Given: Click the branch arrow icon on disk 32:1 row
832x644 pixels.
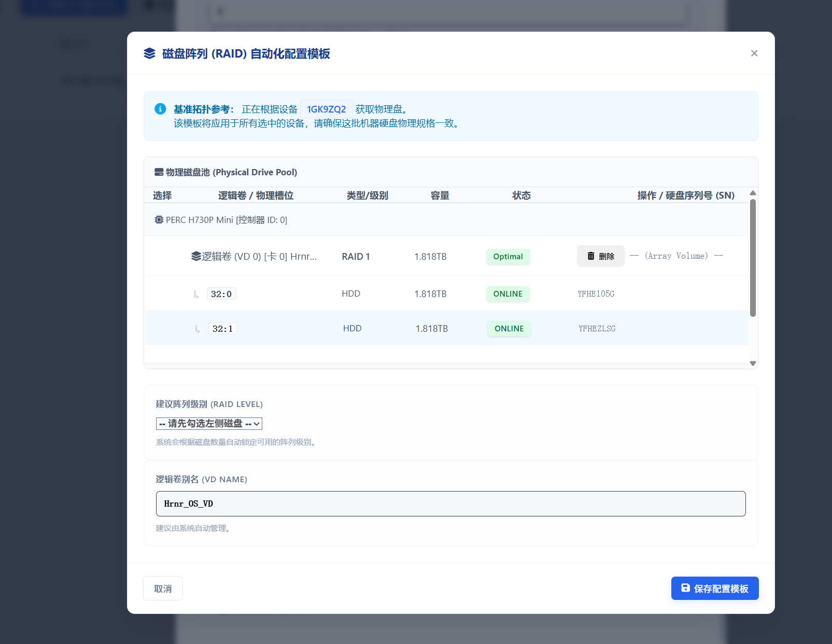Looking at the screenshot, I should [x=197, y=328].
